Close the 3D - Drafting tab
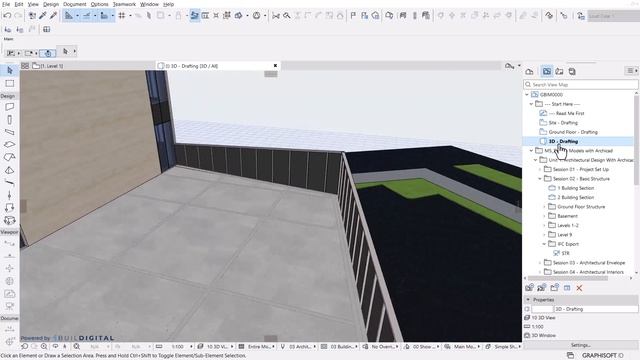Screen dimensions: 640x360 coord(275,66)
